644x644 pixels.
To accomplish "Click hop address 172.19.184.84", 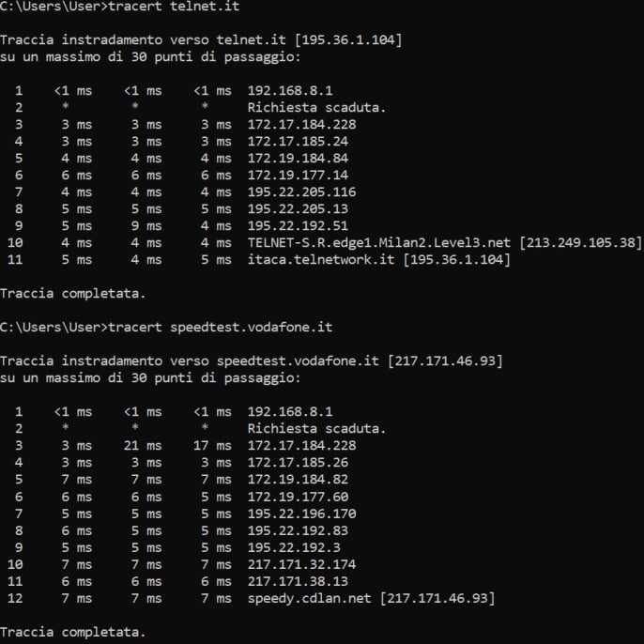I will click(298, 158).
